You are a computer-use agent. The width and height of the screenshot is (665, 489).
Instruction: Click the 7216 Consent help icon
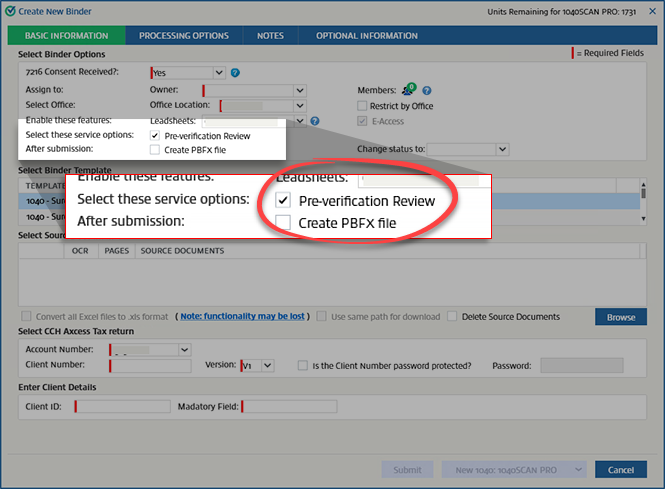pyautogui.click(x=235, y=73)
